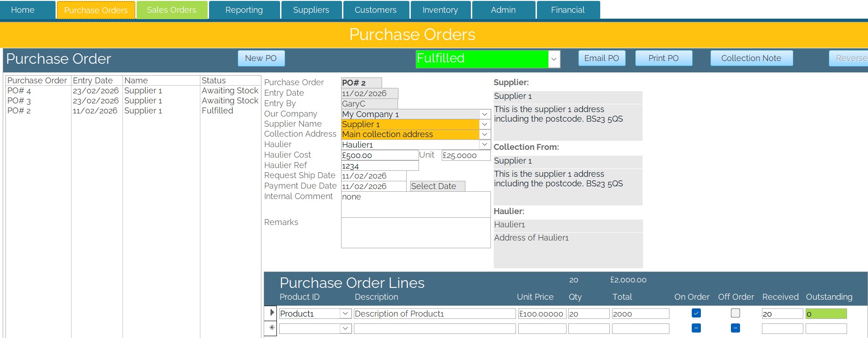Toggle Off Order checkbox for Product1
The height and width of the screenshot is (338, 868).
735,313
